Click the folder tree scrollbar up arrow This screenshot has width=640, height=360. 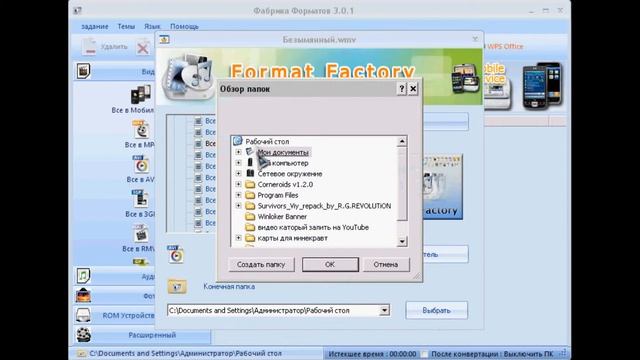click(x=402, y=141)
